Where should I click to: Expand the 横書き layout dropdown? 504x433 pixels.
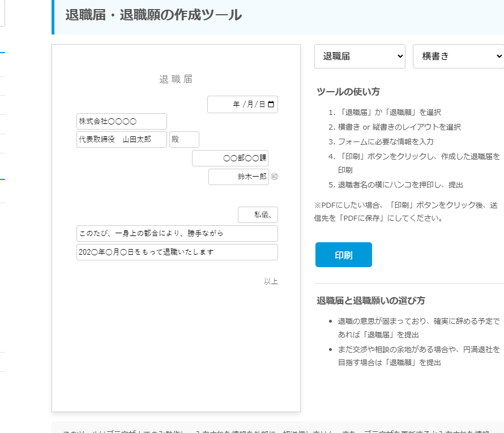(458, 56)
